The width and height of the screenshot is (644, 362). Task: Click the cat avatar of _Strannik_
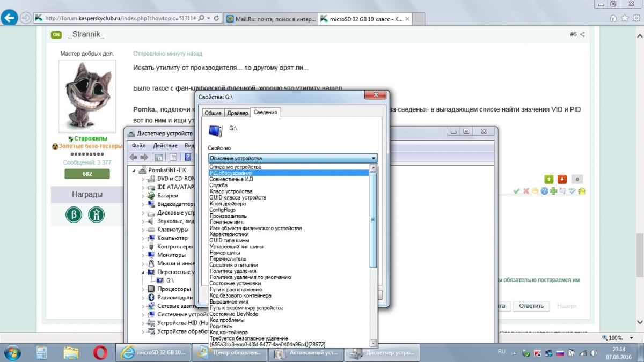(87, 97)
